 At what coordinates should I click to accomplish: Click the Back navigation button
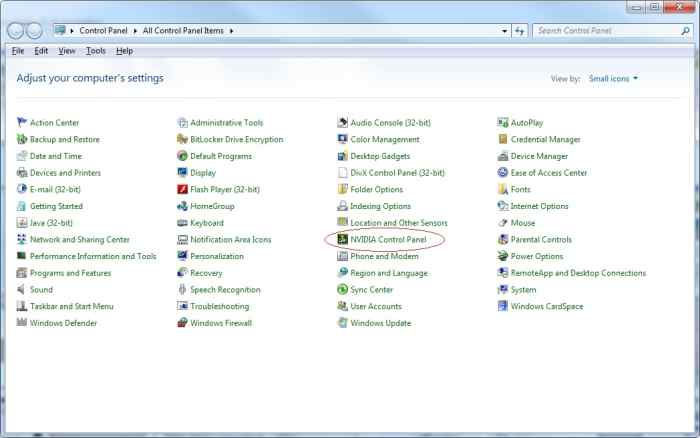(x=18, y=31)
